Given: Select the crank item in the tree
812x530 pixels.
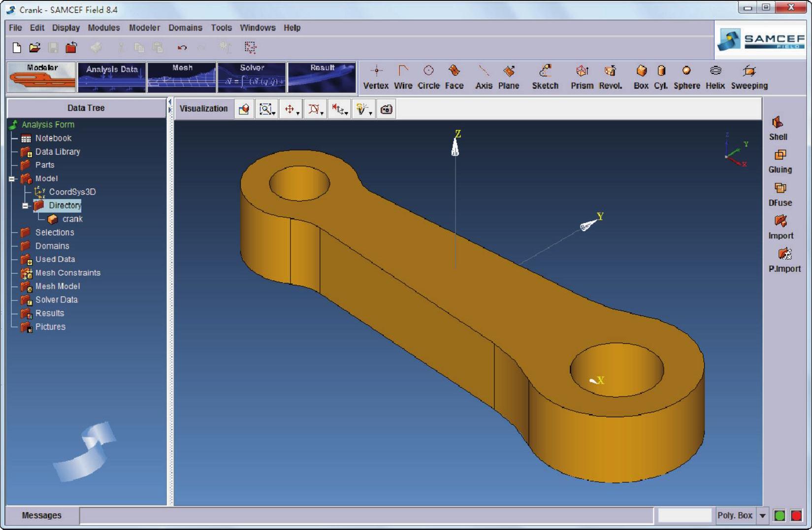Looking at the screenshot, I should tap(72, 219).
